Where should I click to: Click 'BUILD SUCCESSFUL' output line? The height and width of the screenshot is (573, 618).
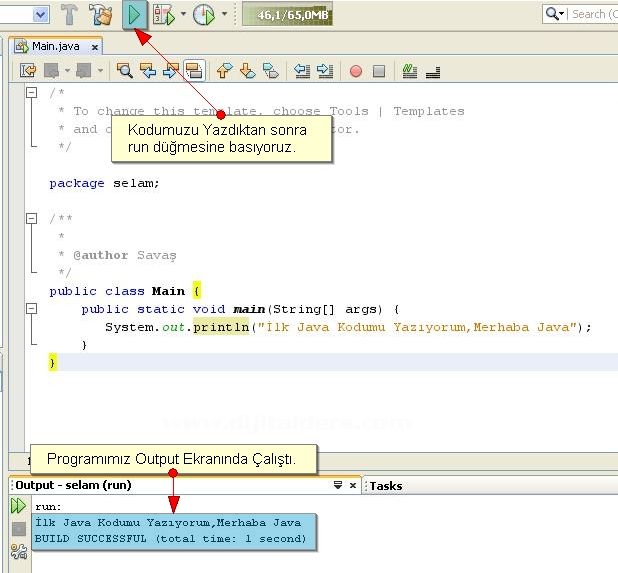(x=170, y=539)
